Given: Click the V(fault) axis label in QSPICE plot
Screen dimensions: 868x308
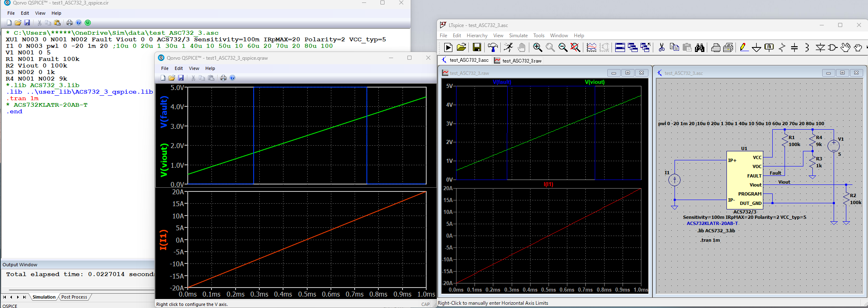Looking at the screenshot, I should coord(164,112).
